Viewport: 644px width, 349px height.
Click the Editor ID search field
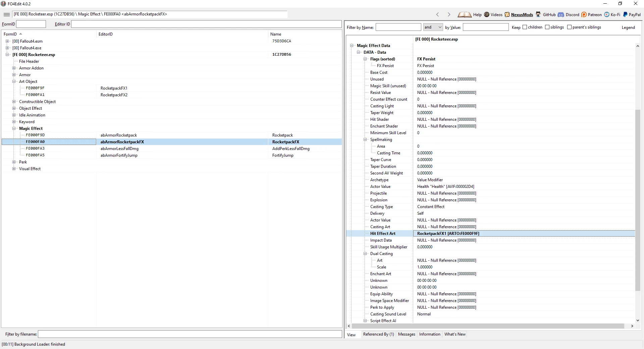[206, 24]
